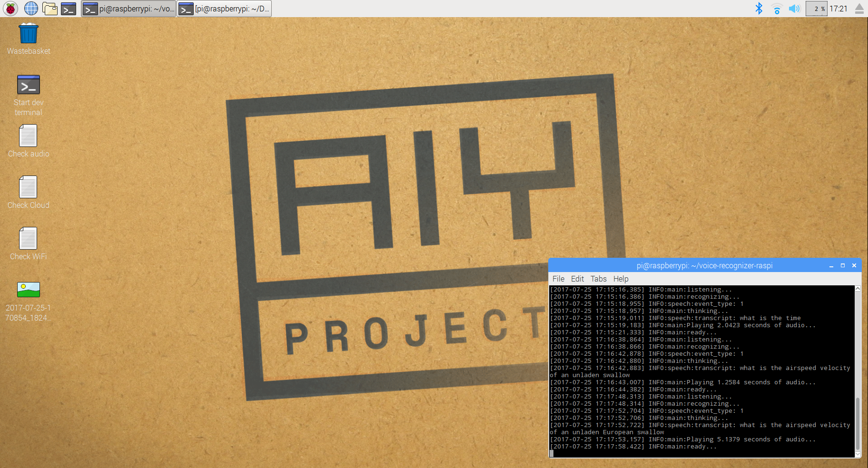Image resolution: width=868 pixels, height=468 pixels.
Task: Open the Edit menu in terminal
Action: [x=577, y=279]
